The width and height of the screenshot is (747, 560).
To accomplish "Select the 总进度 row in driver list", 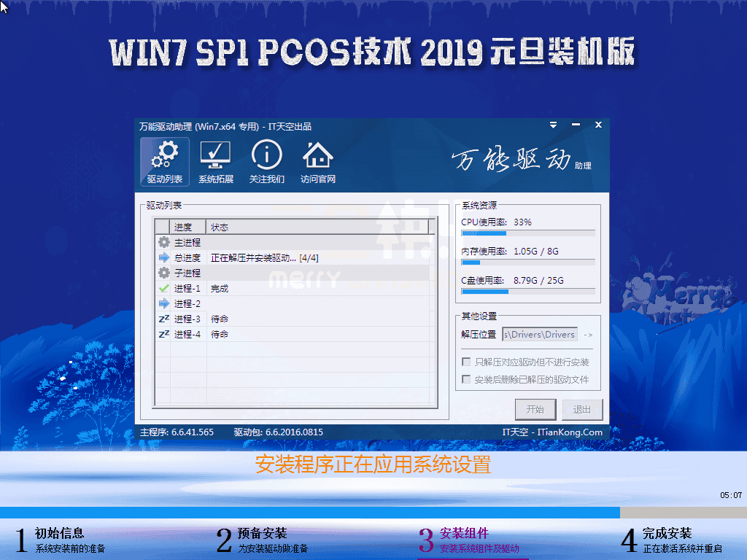I will coord(295,257).
